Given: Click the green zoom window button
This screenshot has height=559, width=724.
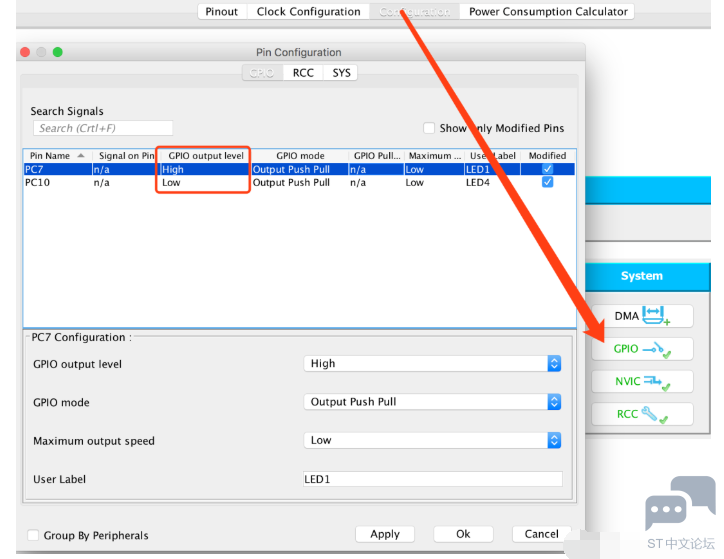Looking at the screenshot, I should 58,52.
